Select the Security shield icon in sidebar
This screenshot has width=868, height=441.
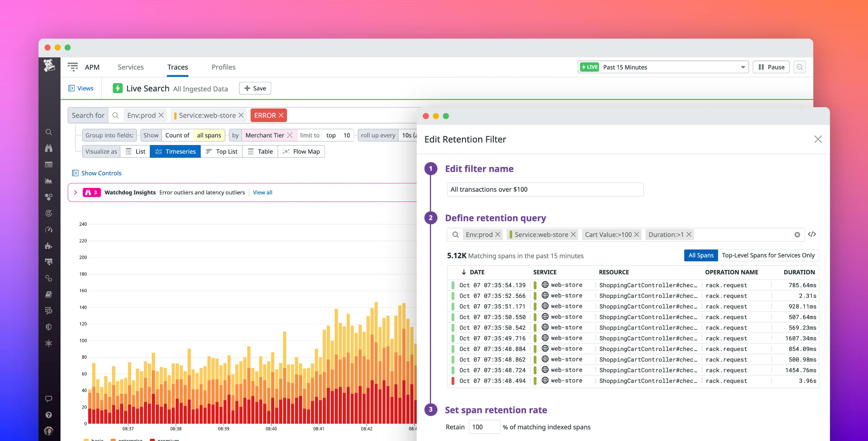[49, 327]
